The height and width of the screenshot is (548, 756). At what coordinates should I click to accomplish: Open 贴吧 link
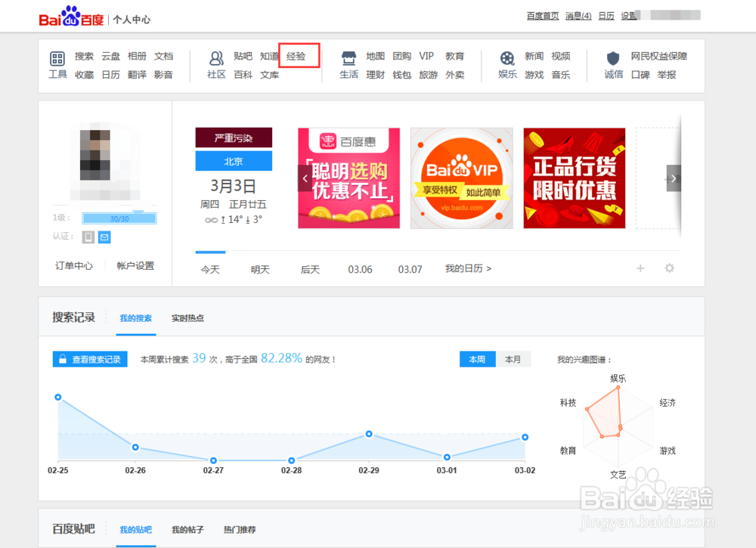tap(243, 56)
